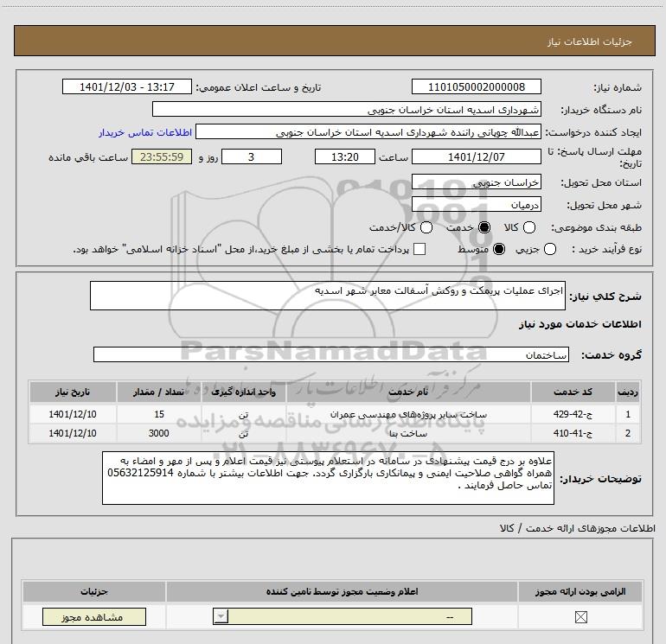Click the شرح کلی نیاز description box
Screen dimensions: 666x644
pos(328,296)
